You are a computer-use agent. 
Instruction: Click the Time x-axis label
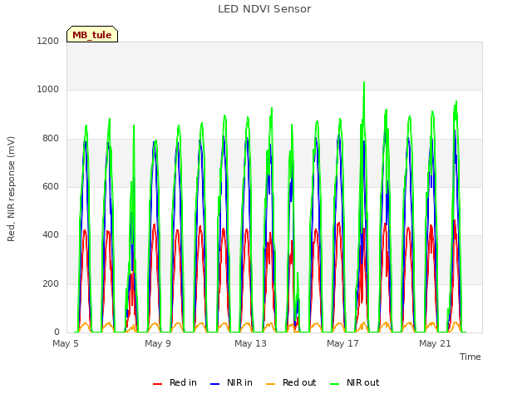(x=470, y=357)
